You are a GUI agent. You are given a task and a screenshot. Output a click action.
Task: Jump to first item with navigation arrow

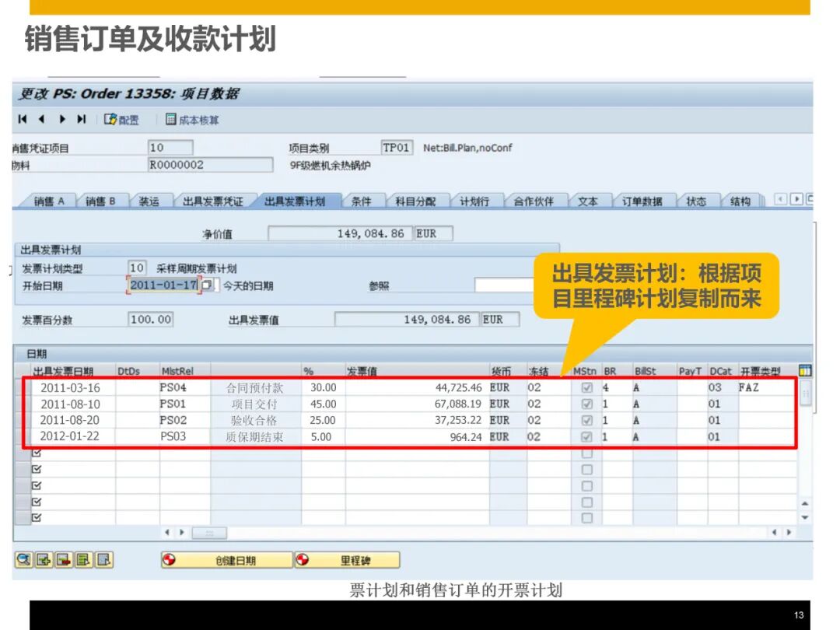pos(23,119)
